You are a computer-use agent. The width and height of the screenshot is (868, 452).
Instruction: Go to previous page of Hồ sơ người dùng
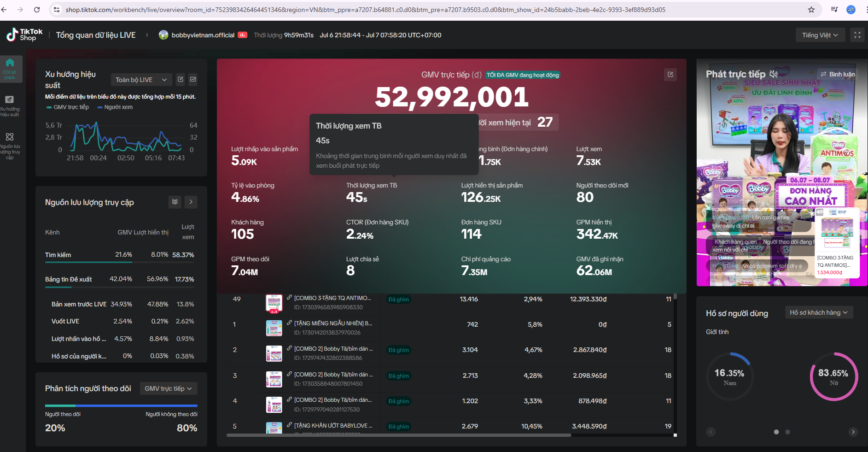[x=711, y=432]
